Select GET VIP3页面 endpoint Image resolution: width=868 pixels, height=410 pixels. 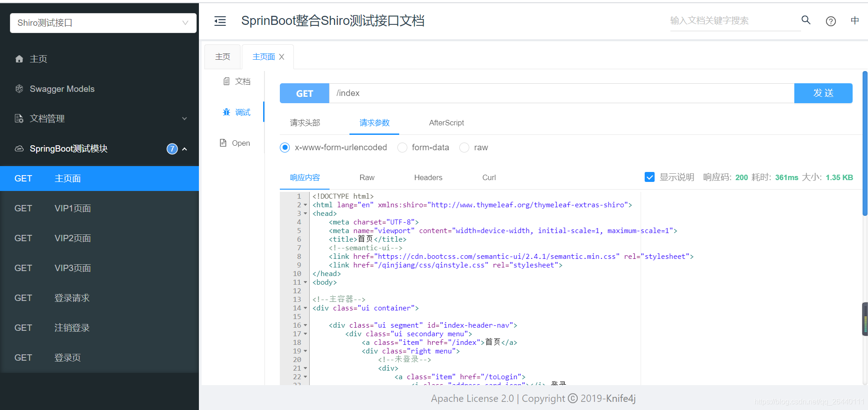[x=99, y=268]
